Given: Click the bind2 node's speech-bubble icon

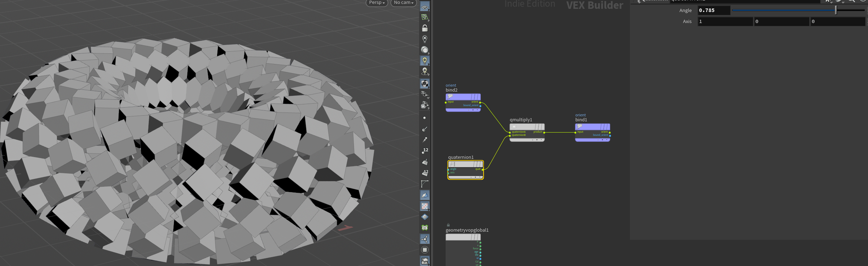Looking at the screenshot, I should 450,97.
